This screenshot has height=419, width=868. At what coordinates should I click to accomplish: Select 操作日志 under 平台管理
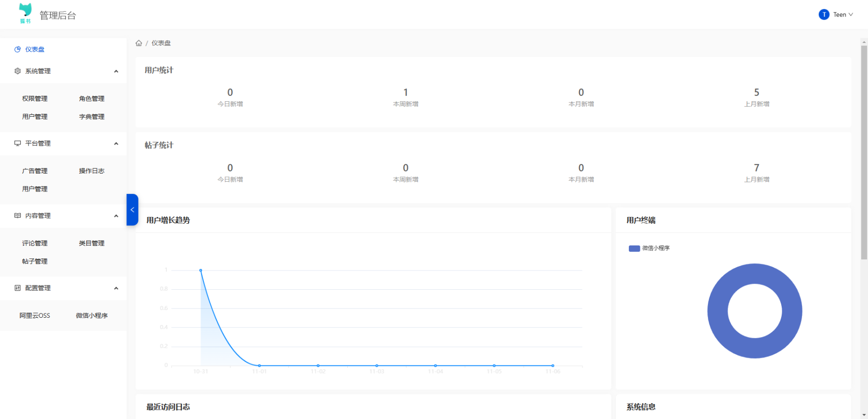92,171
